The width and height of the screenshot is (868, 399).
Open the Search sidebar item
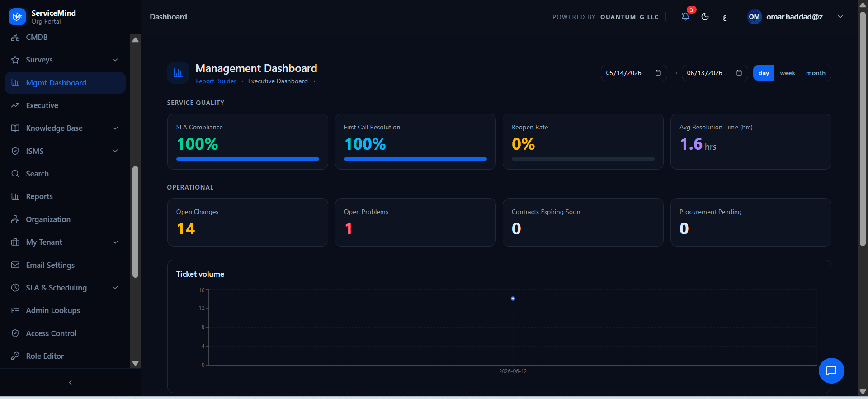coord(65,174)
